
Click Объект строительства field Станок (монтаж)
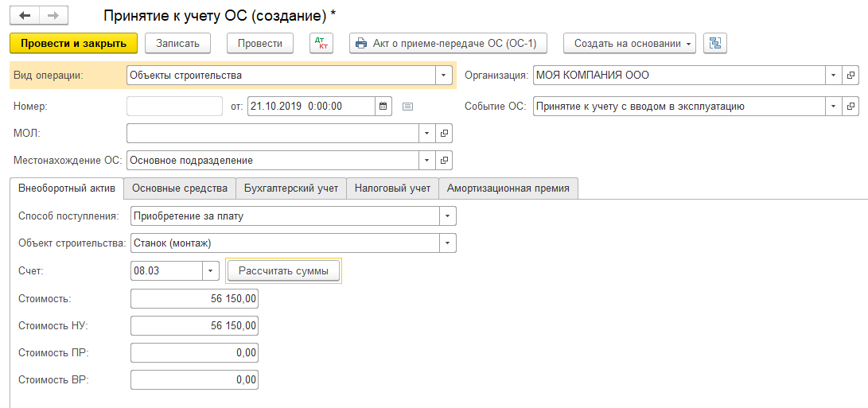[285, 243]
